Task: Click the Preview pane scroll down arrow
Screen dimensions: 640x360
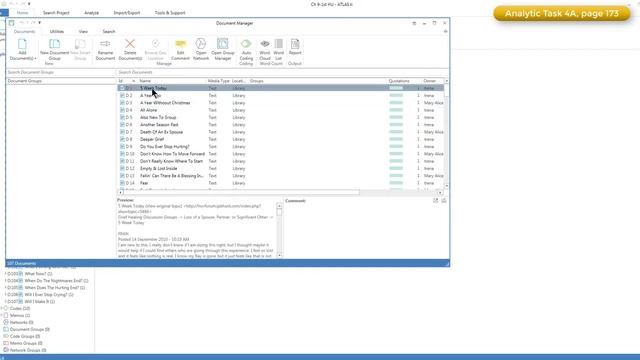Action: click(280, 256)
